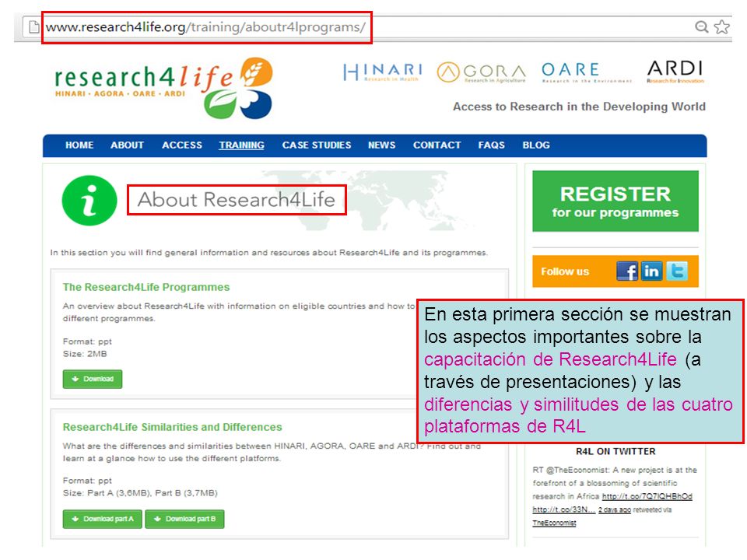This screenshot has height=560, width=747.
Task: Click the 'Size: 2MB' text
Action: tap(85, 354)
